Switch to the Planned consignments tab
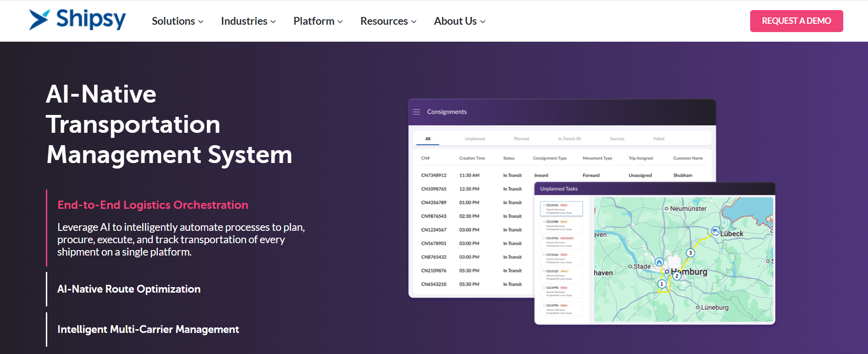 coord(521,139)
